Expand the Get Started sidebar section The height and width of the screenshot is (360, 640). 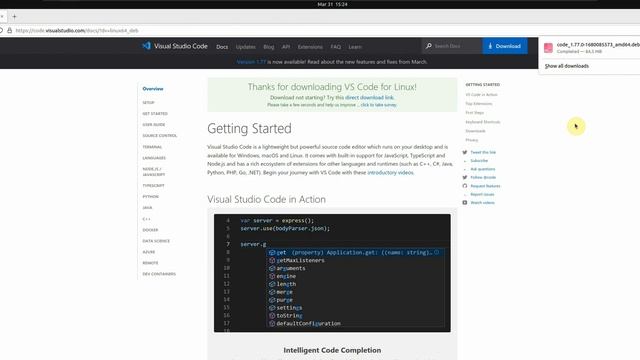155,113
